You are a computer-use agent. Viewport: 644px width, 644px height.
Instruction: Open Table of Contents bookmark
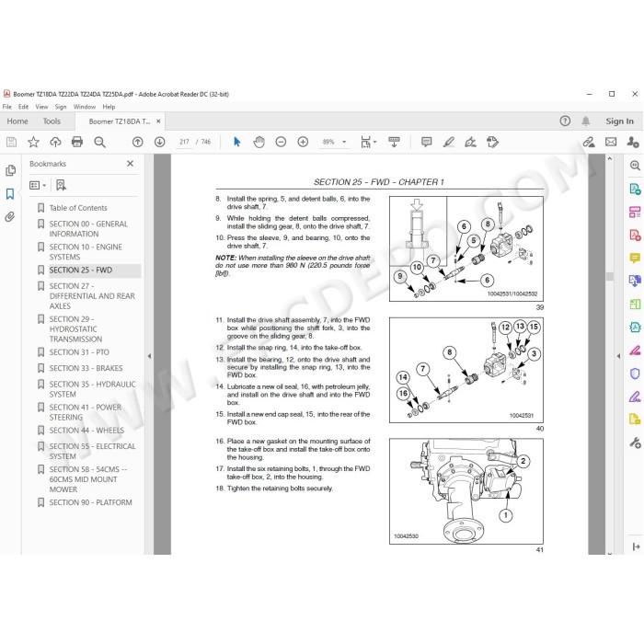coord(78,208)
